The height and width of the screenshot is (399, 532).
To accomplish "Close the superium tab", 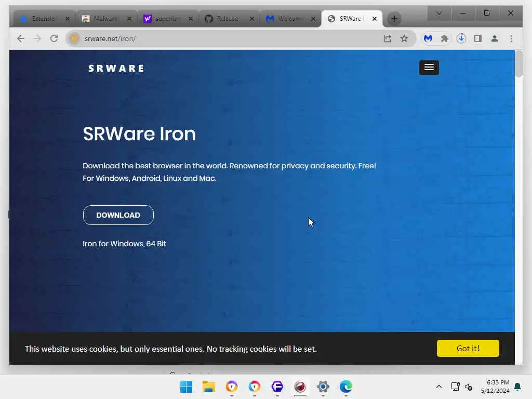I will (x=191, y=19).
